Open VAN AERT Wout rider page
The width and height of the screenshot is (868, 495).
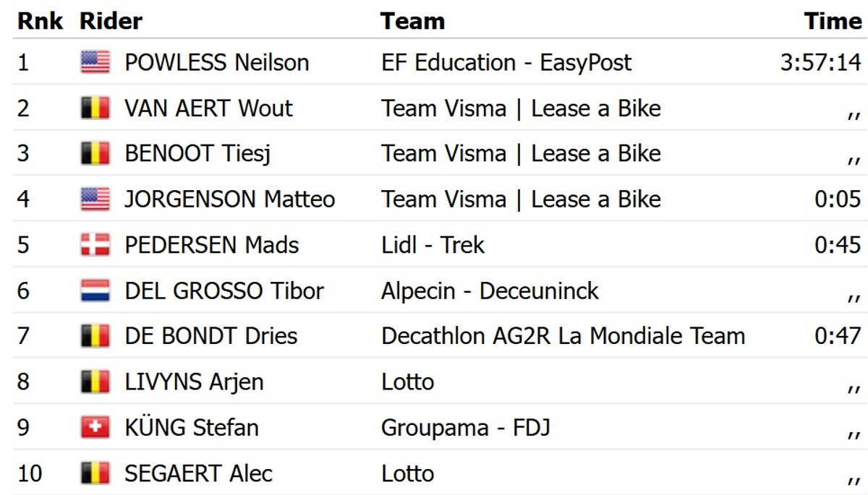208,108
